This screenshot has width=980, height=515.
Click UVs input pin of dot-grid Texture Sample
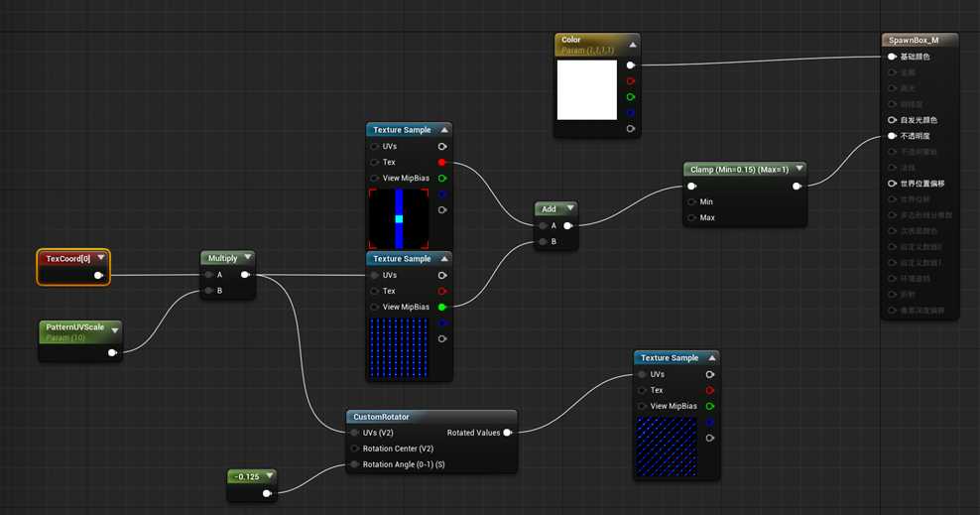pyautogui.click(x=375, y=275)
